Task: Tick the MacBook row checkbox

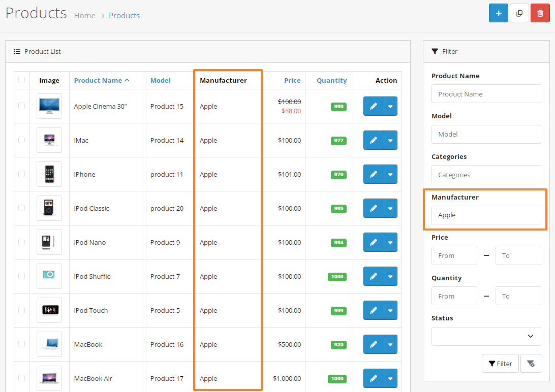Action: 21,344
